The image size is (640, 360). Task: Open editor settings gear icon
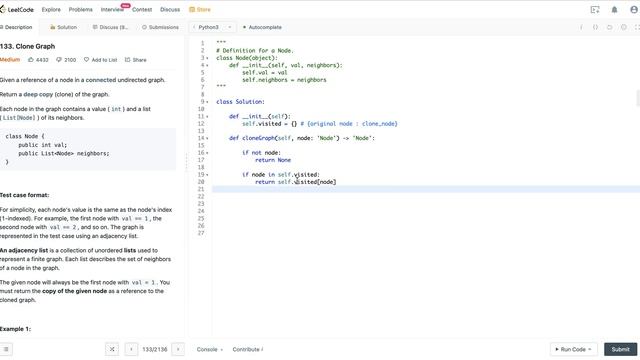(624, 27)
